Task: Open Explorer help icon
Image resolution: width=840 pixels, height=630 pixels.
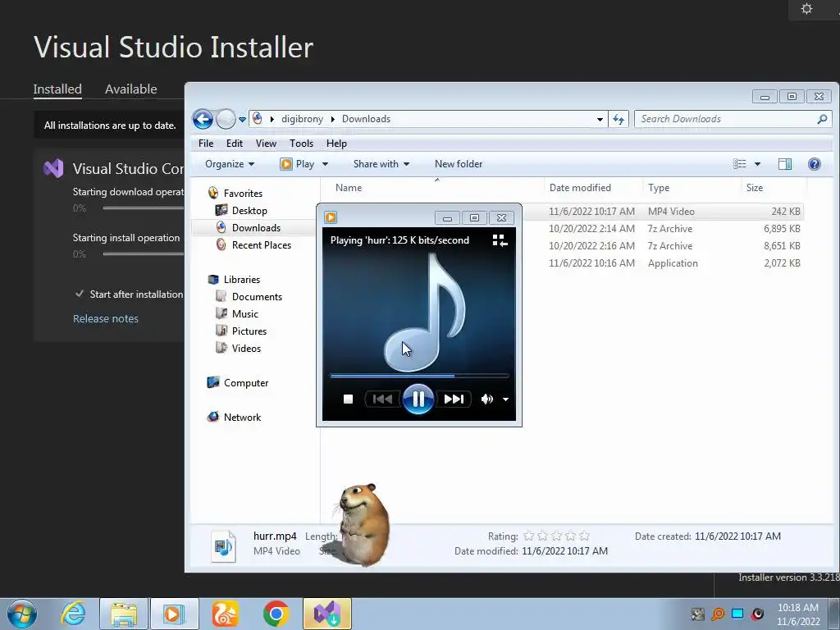Action: tap(815, 164)
